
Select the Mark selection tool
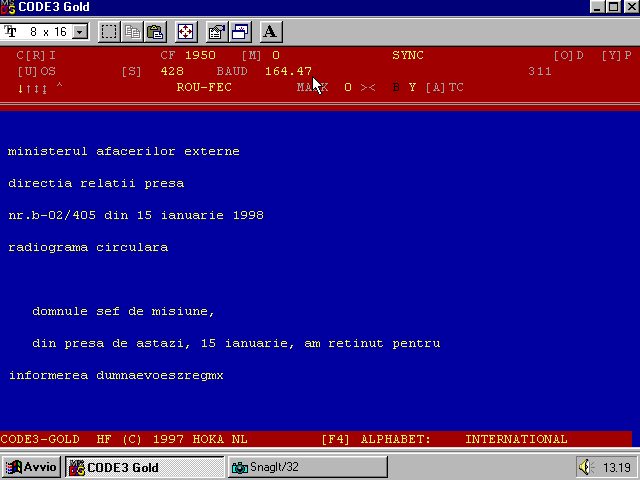click(x=109, y=31)
